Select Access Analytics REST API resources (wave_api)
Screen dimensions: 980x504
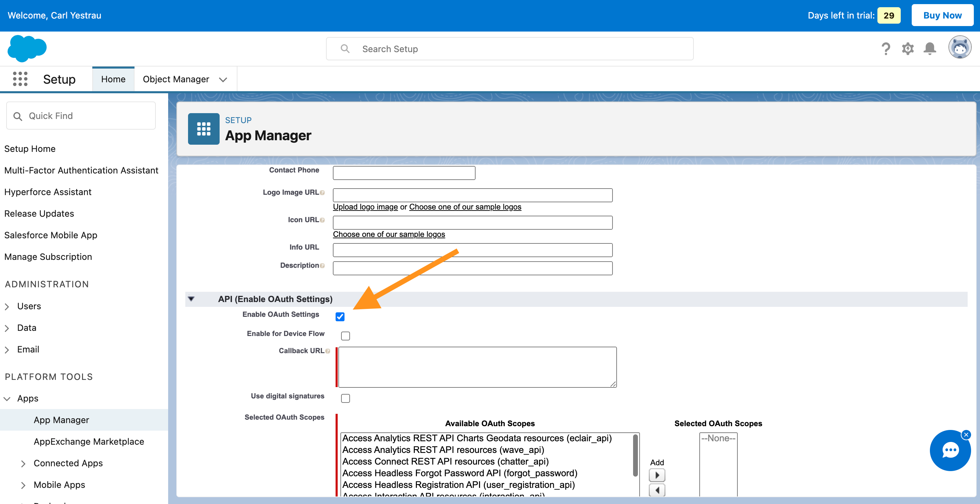click(x=443, y=450)
